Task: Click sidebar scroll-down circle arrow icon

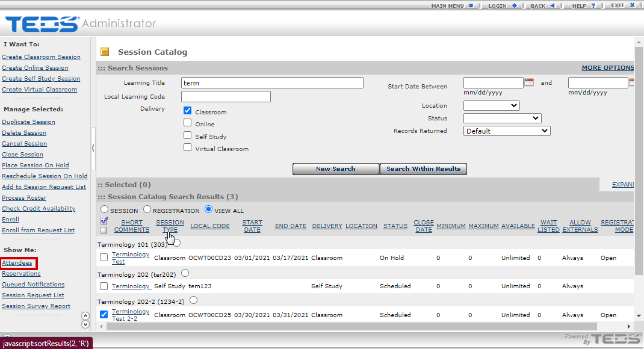Action: coord(85,324)
